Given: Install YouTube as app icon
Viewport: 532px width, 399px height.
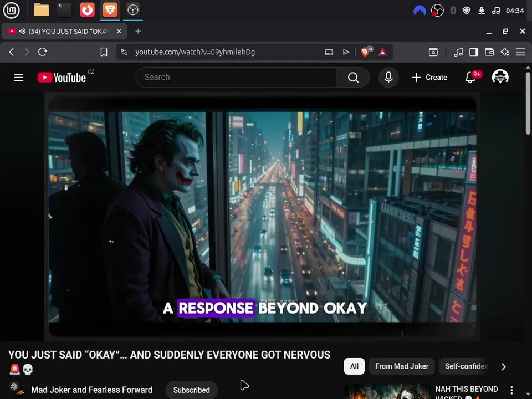Looking at the screenshot, I should (329, 52).
